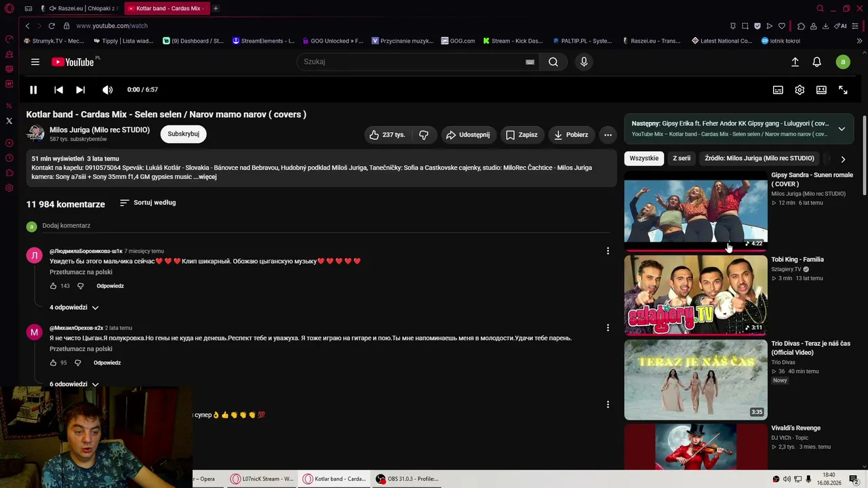Like the Kotlar band video
Image resolution: width=868 pixels, height=488 pixels.
point(387,135)
